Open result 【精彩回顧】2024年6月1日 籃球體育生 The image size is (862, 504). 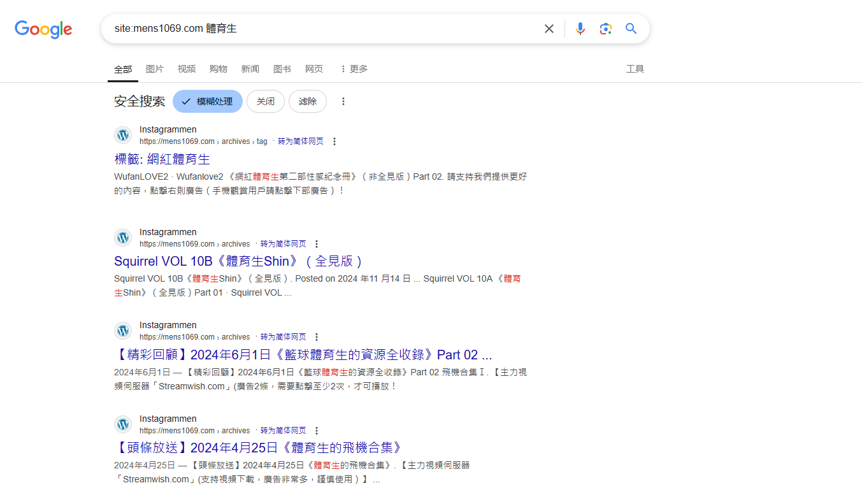pyautogui.click(x=303, y=355)
